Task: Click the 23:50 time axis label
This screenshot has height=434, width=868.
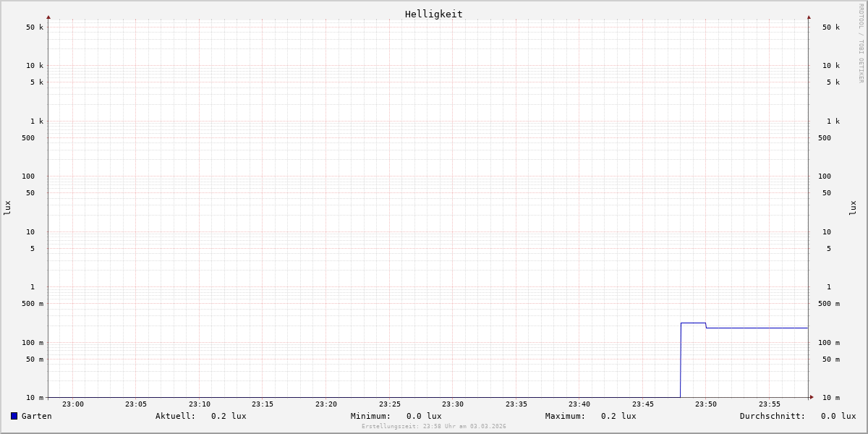Action: tap(706, 404)
